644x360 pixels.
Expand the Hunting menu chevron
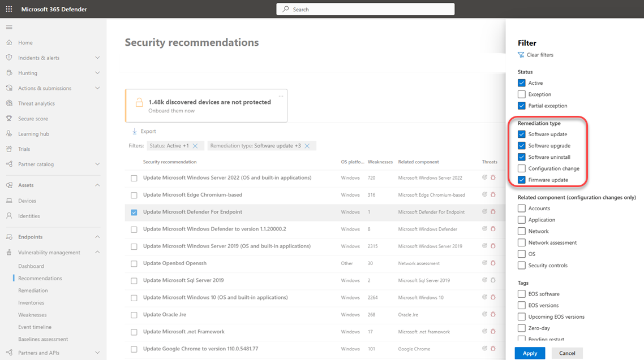pos(97,73)
